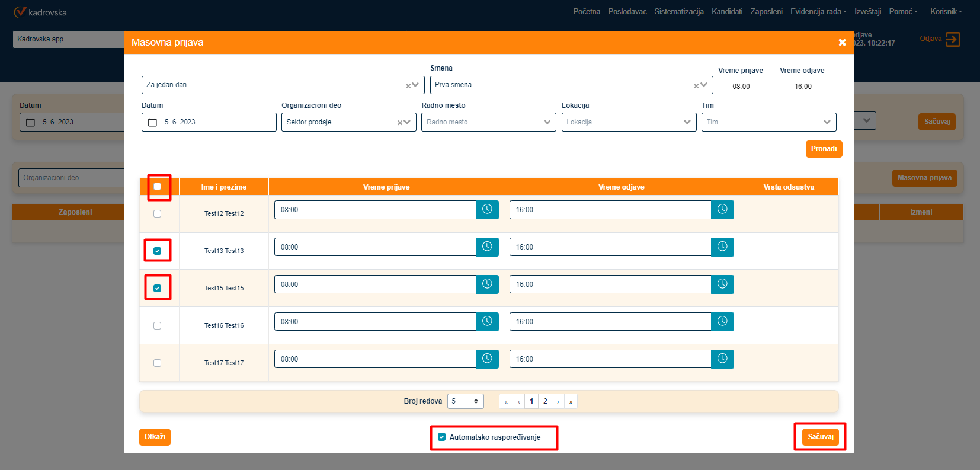Open clock picker for Test16 check-out time
Screen dimensions: 980x470
pos(722,321)
